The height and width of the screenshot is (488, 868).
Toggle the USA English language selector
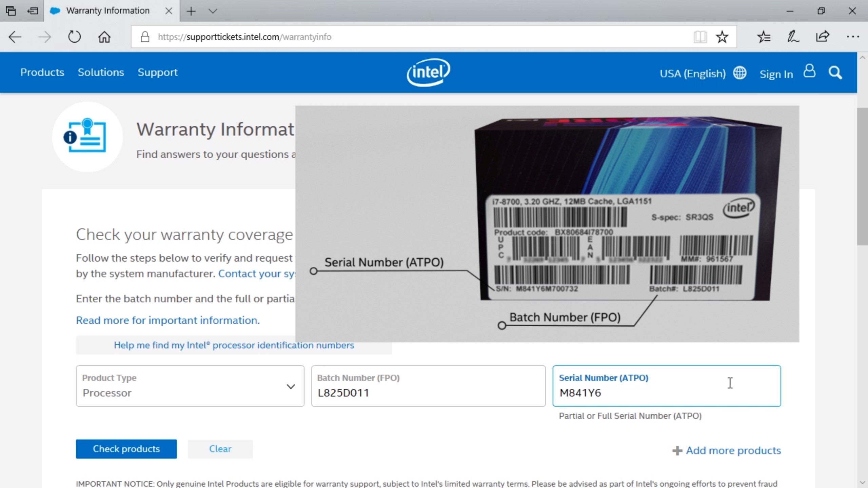click(x=704, y=73)
